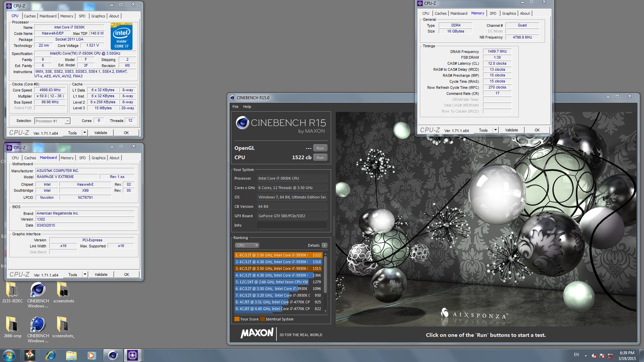Click the Cinebench render preview image
644x362 pixels.
[x=486, y=219]
